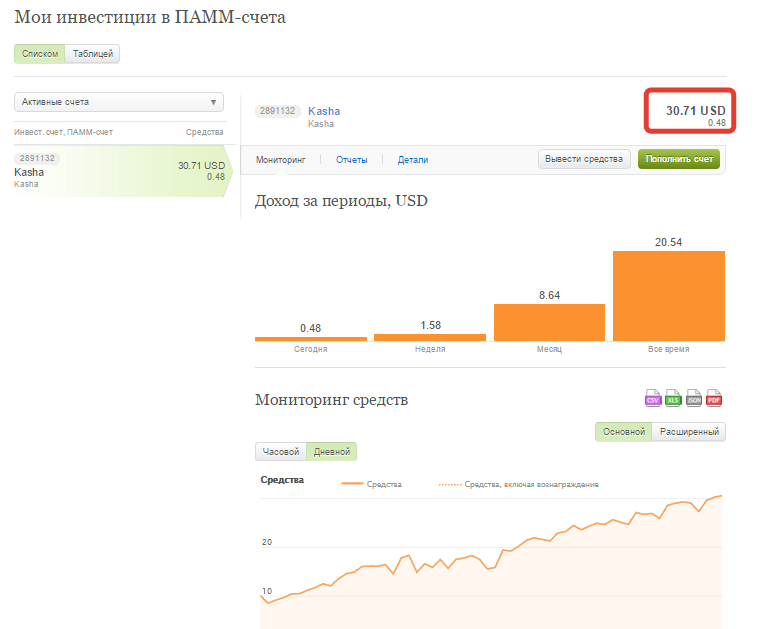This screenshot has width=770, height=629.
Task: Click account number 2891132 badge in header
Action: pyautogui.click(x=277, y=111)
